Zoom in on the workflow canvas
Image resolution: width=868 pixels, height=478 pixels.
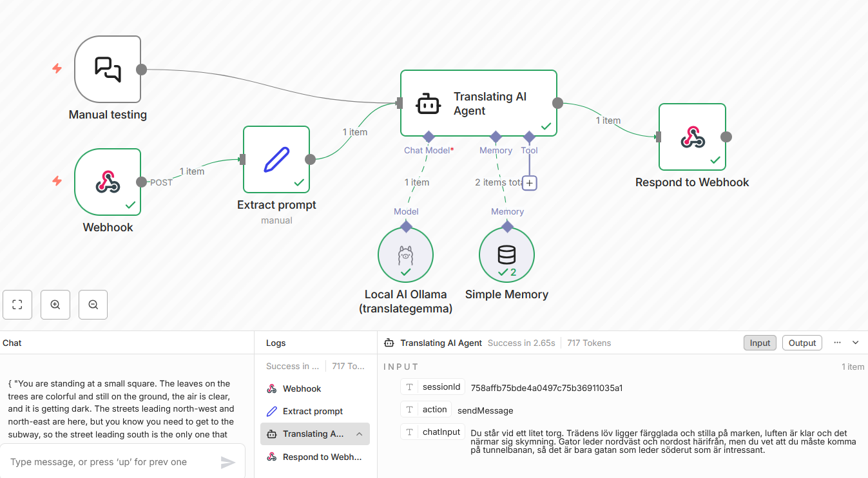click(x=55, y=305)
